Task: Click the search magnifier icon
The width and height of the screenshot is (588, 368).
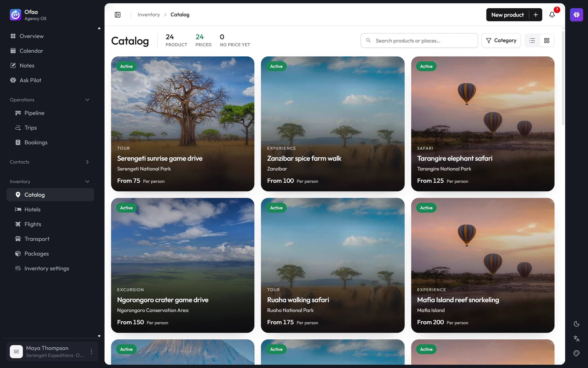Action: (368, 40)
